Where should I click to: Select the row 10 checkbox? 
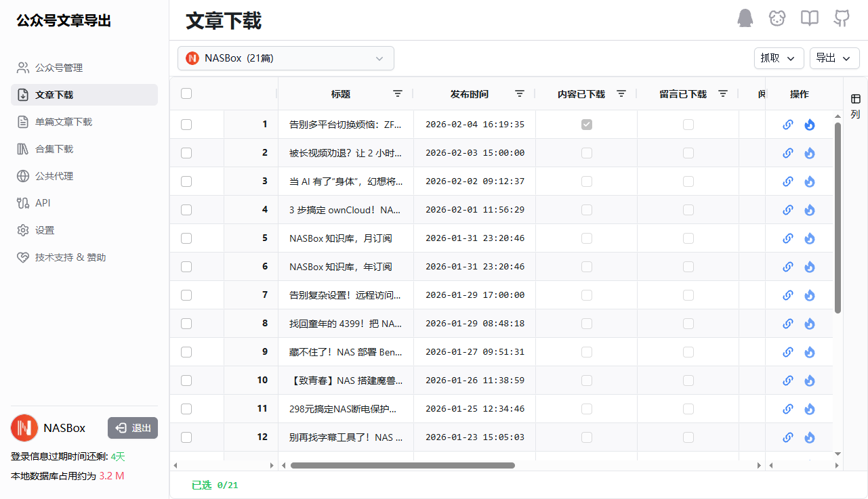186,381
